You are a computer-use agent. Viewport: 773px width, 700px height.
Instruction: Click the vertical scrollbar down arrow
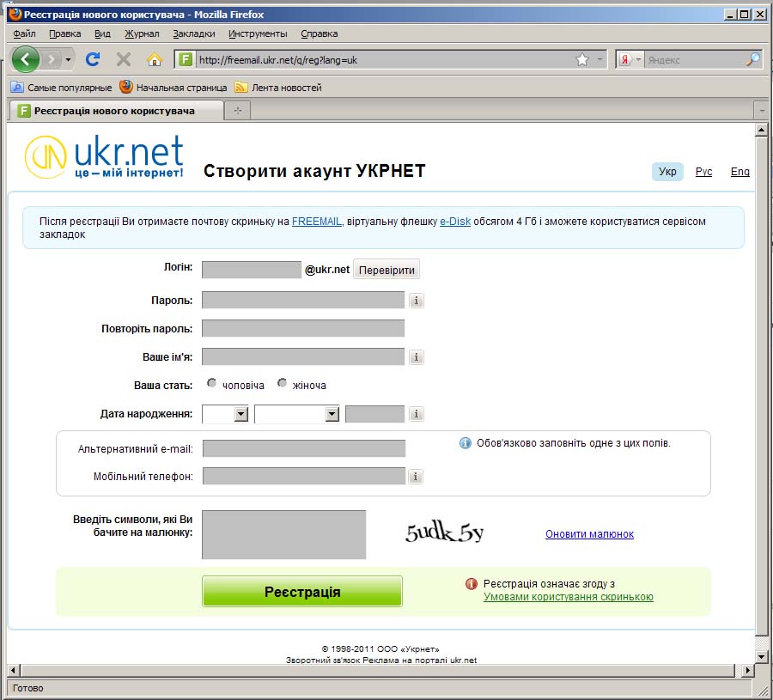761,657
